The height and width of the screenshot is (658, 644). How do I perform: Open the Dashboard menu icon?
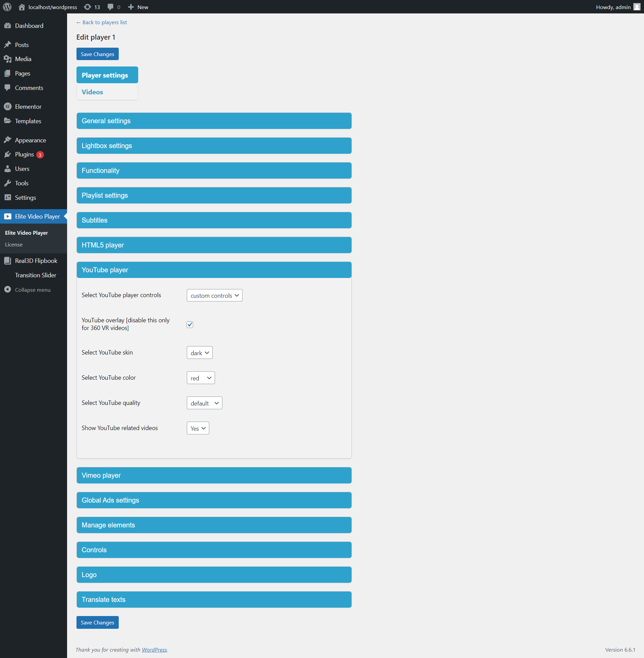(x=7, y=26)
